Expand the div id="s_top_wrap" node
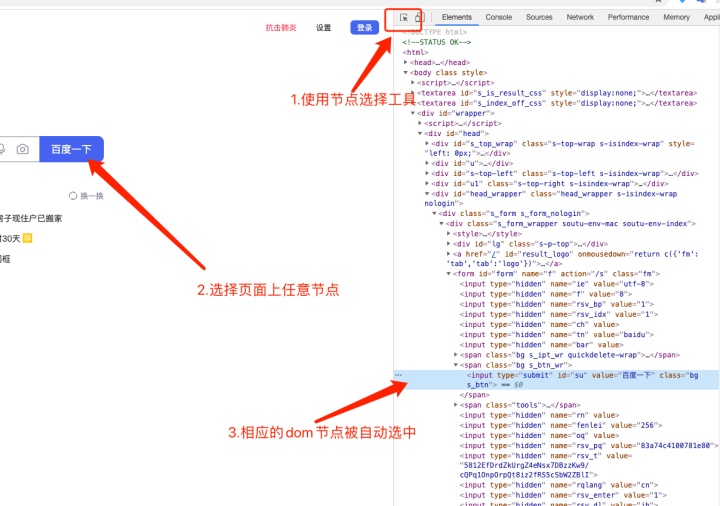The height and width of the screenshot is (506, 720). 427,143
